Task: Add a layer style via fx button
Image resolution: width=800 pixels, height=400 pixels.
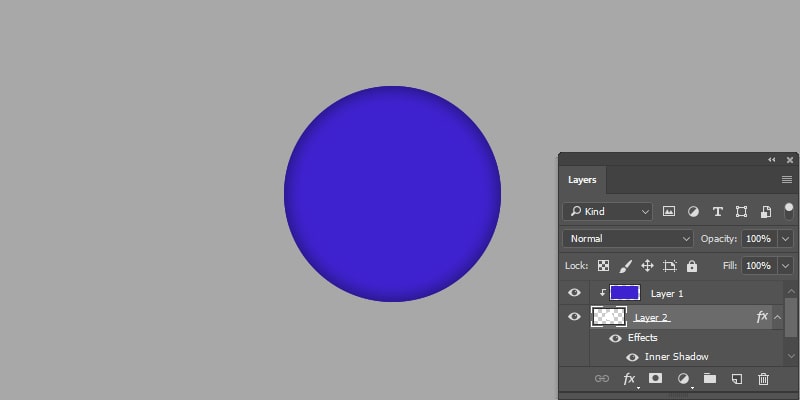Action: point(630,379)
